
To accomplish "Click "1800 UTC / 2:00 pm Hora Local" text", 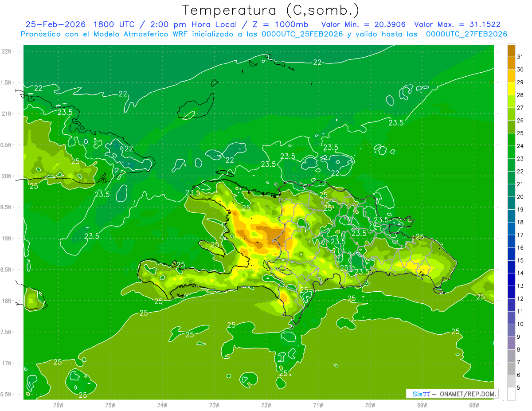I will [168, 25].
